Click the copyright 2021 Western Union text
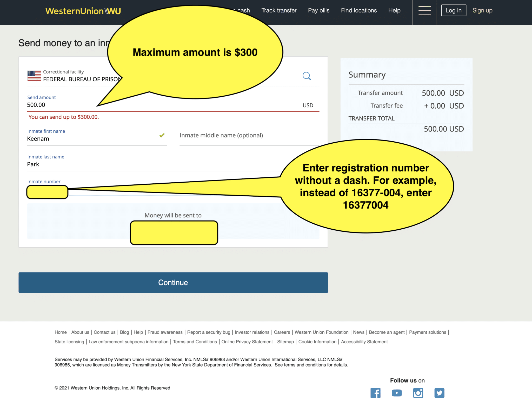The width and height of the screenshot is (532, 420). [112, 388]
